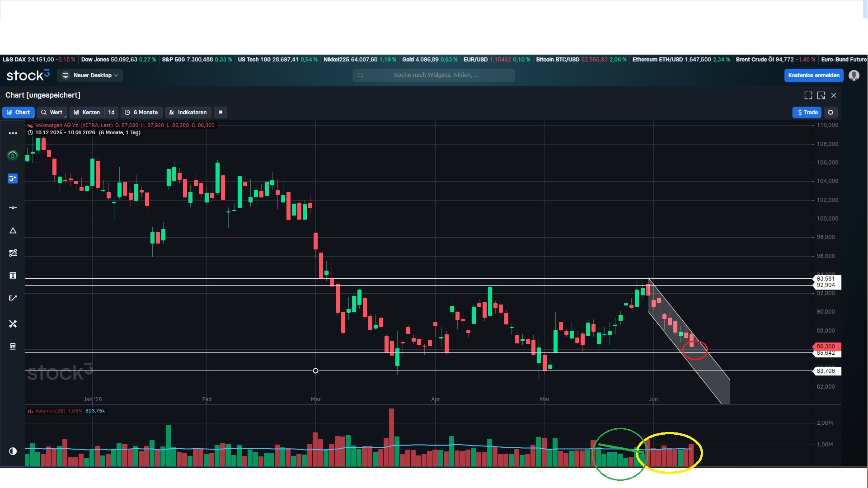Switch the chart widget to fullscreen
868x488 pixels.
808,95
